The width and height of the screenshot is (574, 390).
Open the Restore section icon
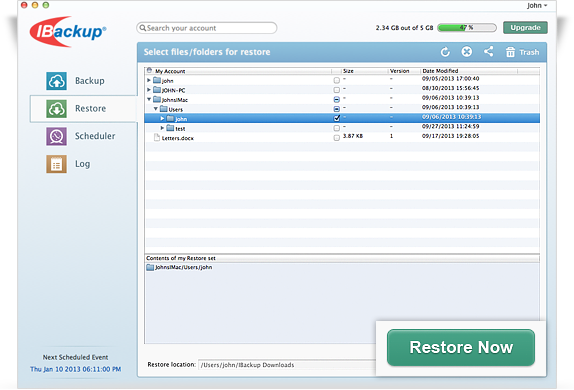click(56, 109)
